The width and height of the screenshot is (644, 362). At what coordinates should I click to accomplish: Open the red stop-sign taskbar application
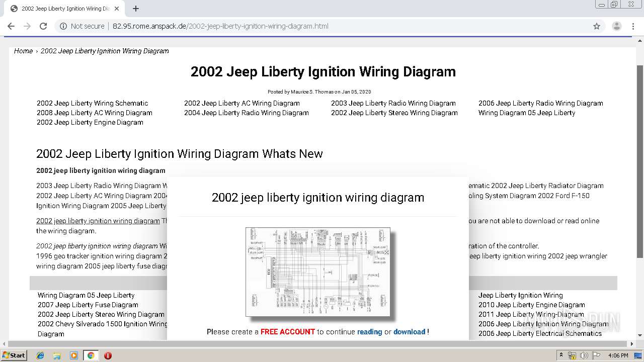click(x=108, y=355)
